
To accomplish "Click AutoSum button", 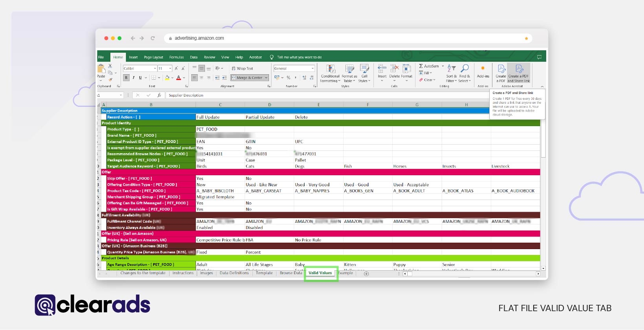I will click(429, 66).
